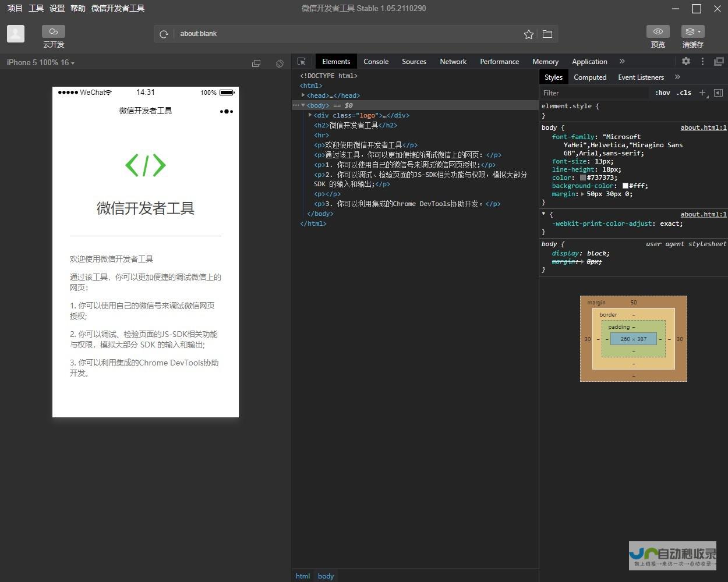Open DevTools settings gear

tap(686, 61)
